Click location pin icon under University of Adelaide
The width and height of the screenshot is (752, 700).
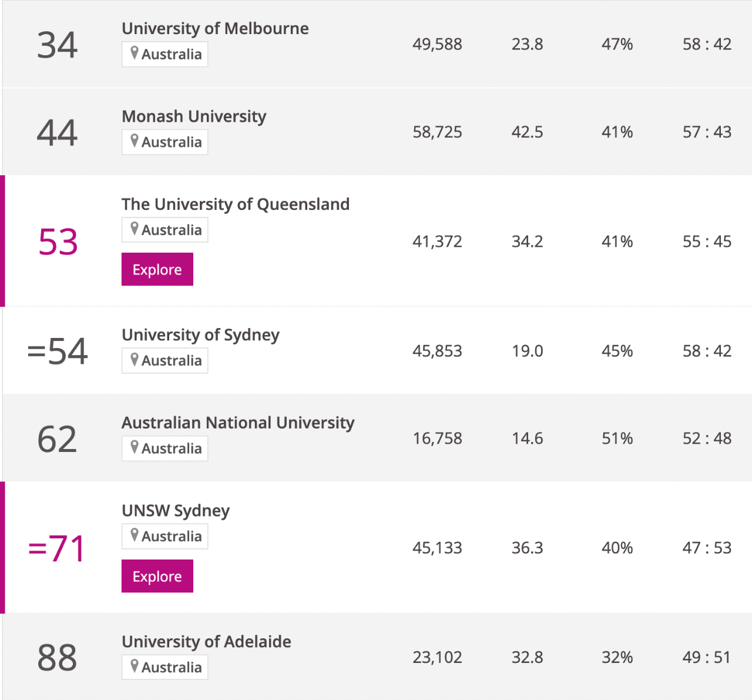pos(135,666)
